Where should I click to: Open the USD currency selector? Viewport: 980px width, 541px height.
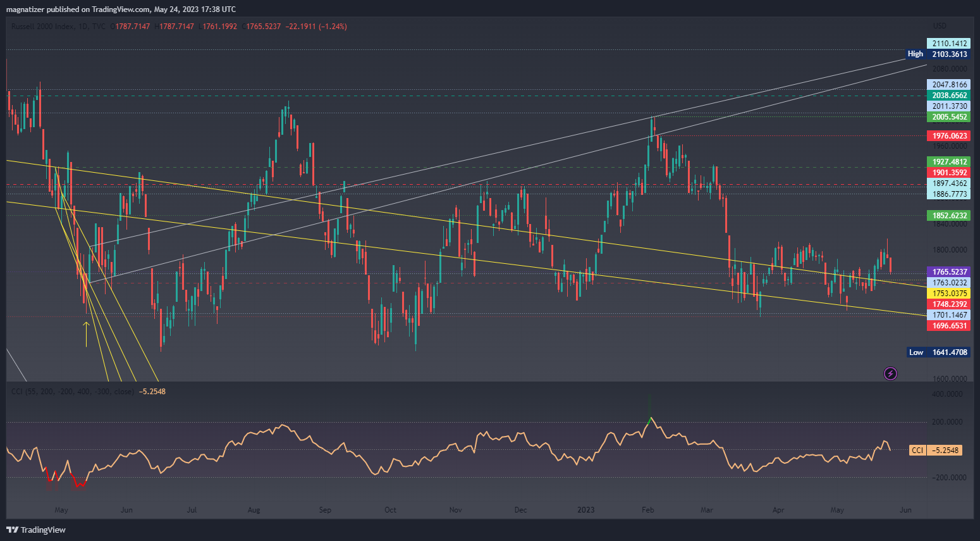(940, 26)
